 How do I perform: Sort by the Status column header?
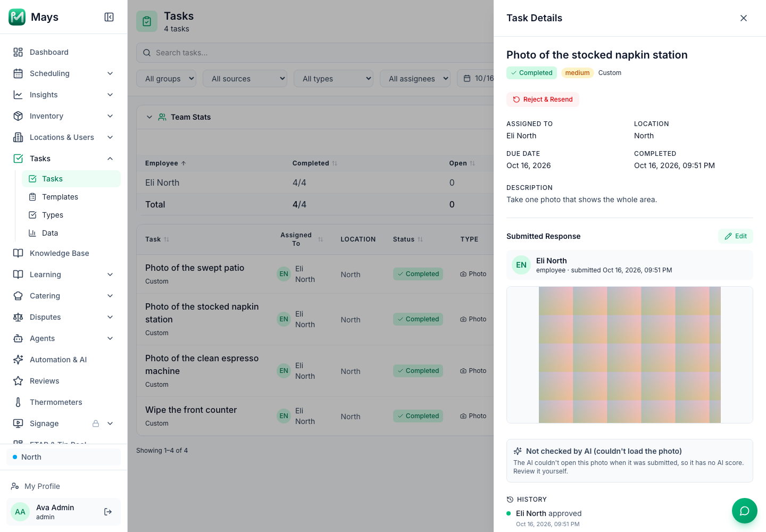[408, 239]
